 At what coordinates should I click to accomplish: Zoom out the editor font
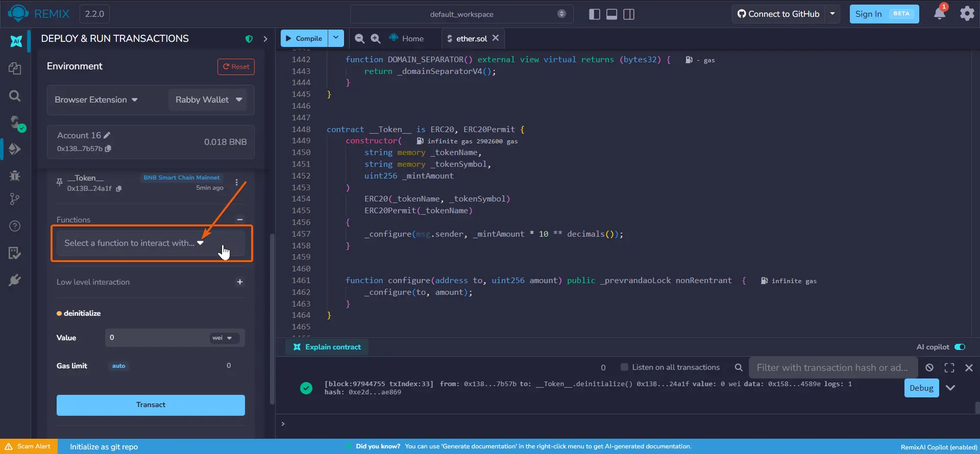[360, 38]
